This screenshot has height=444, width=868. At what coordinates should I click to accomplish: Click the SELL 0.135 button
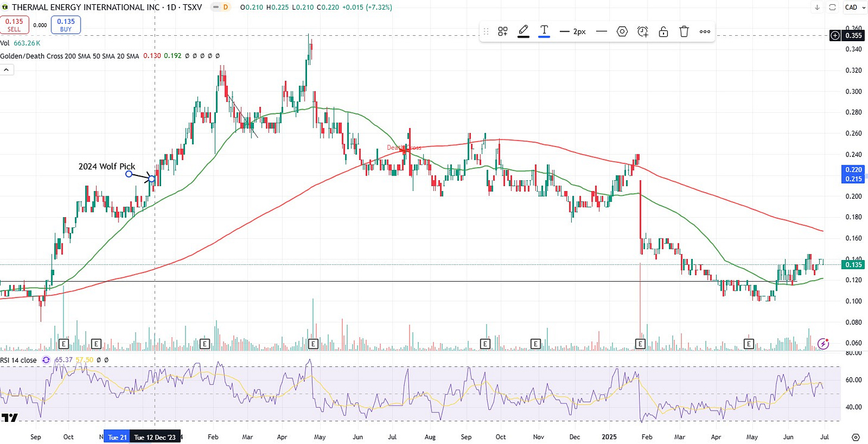14,24
